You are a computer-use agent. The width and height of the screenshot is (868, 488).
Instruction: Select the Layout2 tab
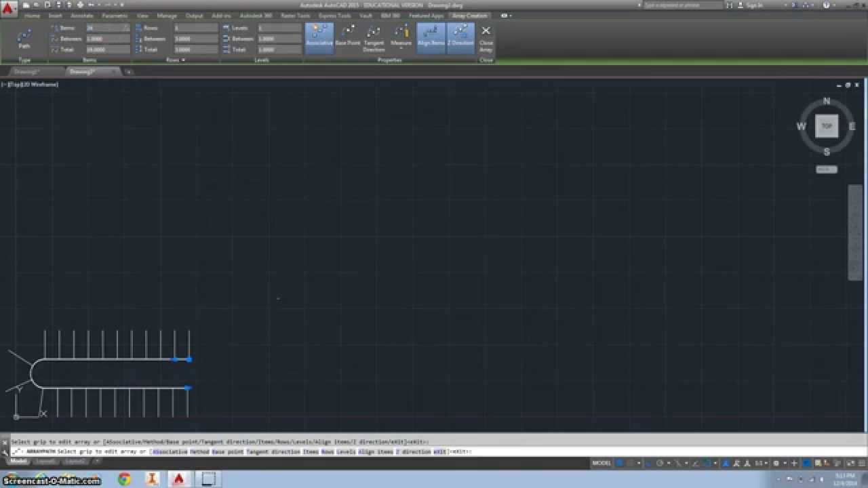pos(75,462)
